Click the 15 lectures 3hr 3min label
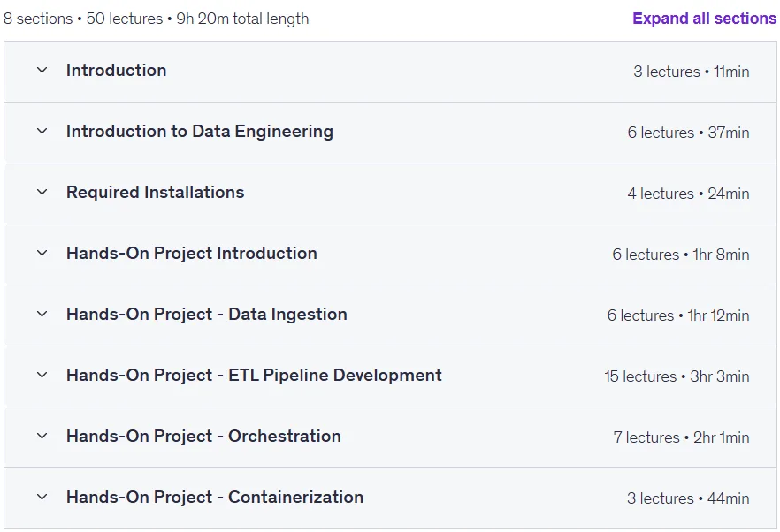 [x=677, y=376]
